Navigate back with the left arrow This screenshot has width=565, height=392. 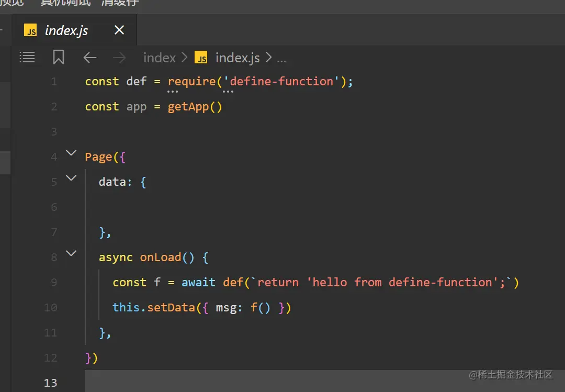tap(90, 58)
